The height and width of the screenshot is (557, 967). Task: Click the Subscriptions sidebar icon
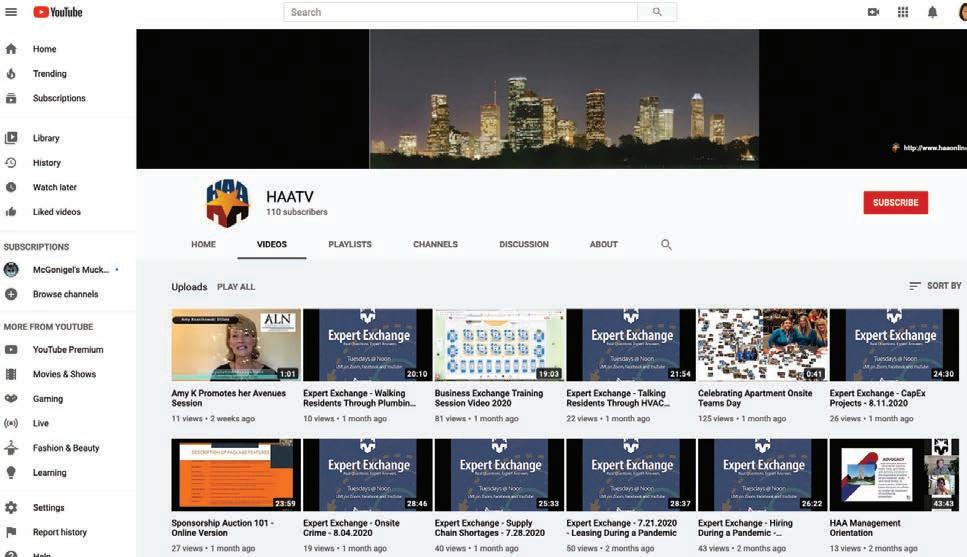point(11,98)
